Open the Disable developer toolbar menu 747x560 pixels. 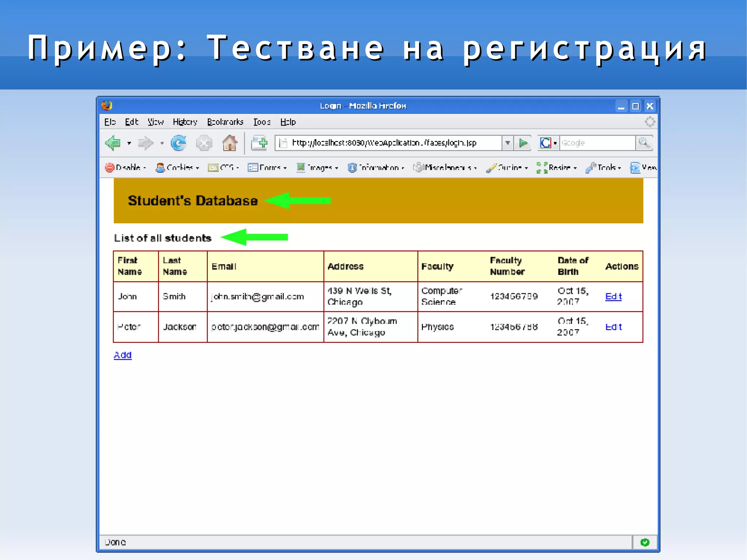click(125, 167)
